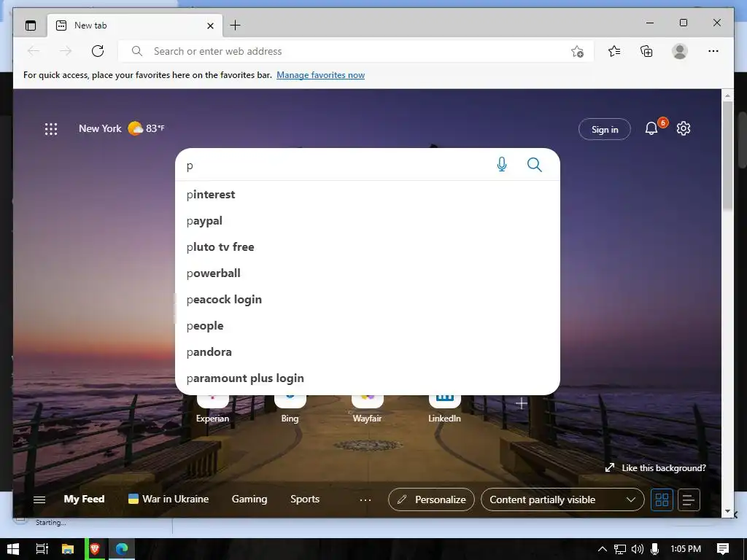Select the pinterest suggestion
Viewport: 747px width, 560px height.
368,194
